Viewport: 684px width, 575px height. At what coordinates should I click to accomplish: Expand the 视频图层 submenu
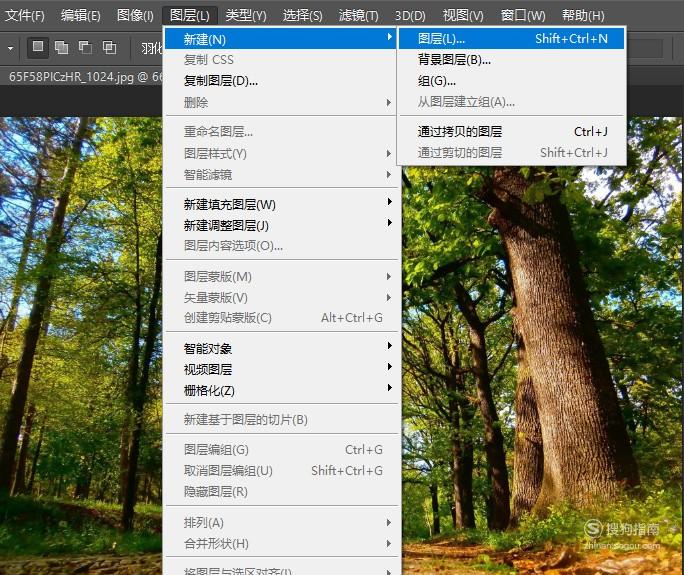pos(281,369)
